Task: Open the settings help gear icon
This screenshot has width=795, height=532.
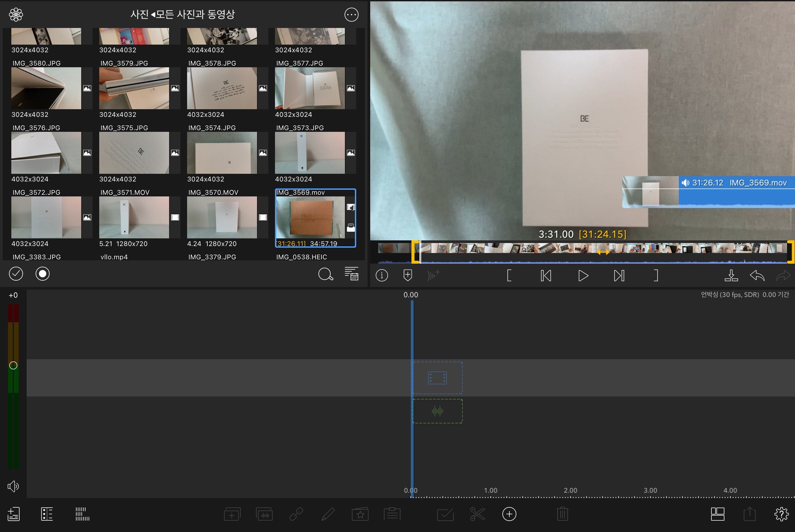Action: tap(781, 514)
